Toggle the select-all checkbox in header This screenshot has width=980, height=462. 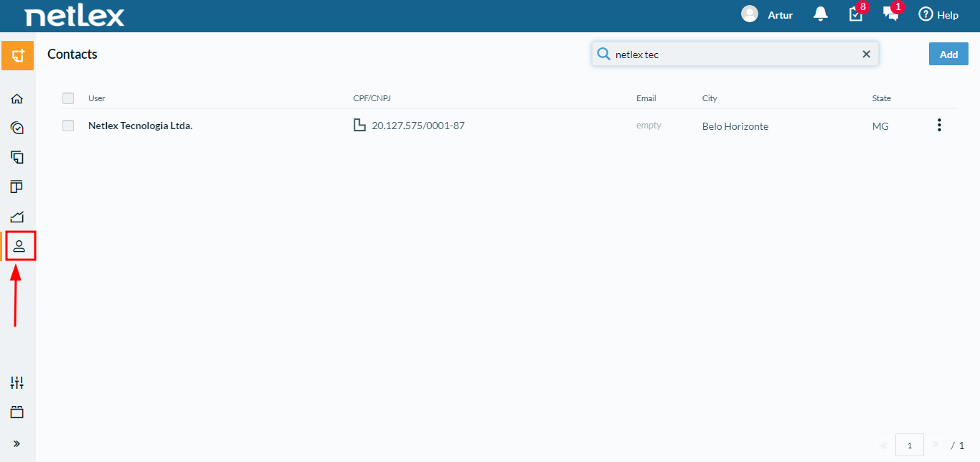68,98
